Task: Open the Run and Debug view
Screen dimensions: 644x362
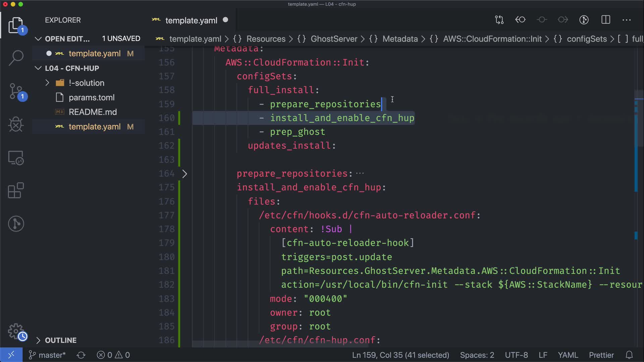Action: tap(16, 124)
